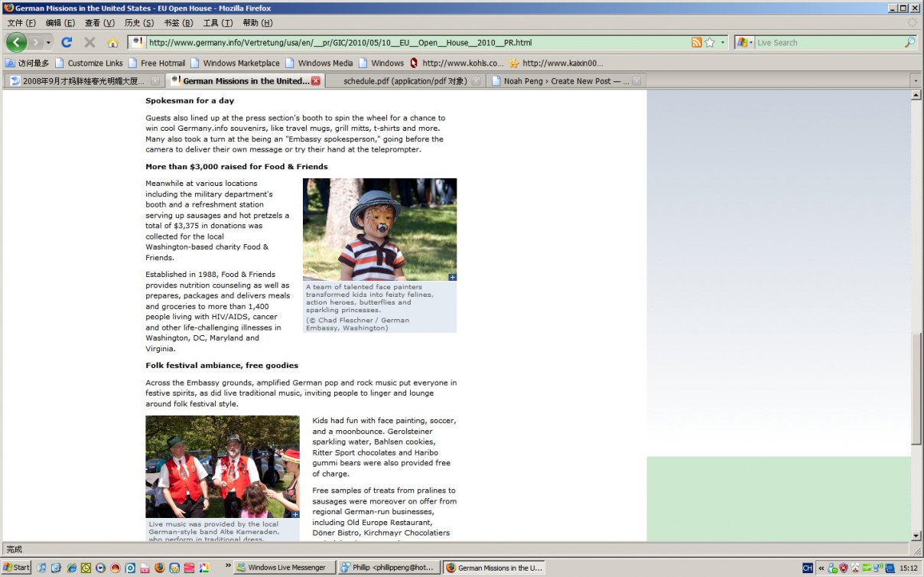924x577 pixels.
Task: Open the back/forward history dropdown
Action: click(48, 43)
